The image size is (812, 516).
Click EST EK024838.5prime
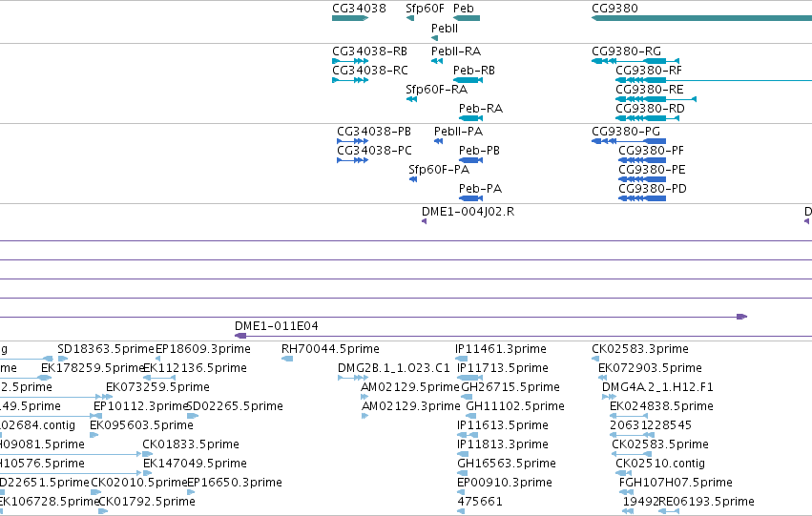(x=629, y=416)
